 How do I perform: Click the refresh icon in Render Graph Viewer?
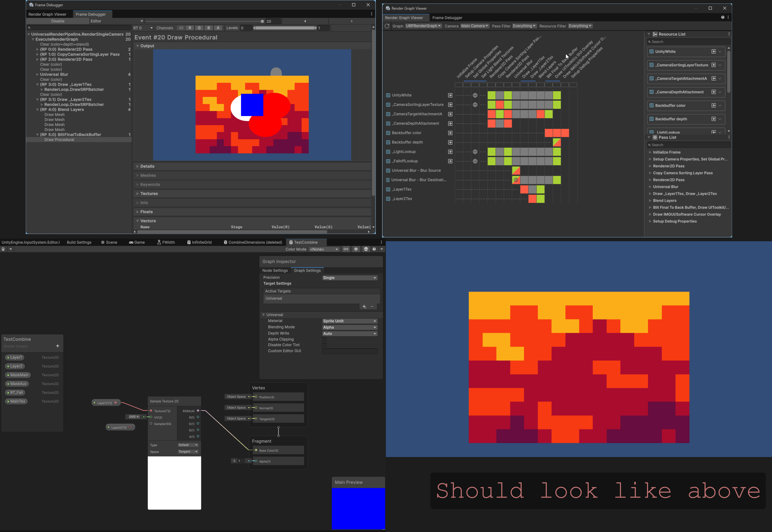point(387,26)
